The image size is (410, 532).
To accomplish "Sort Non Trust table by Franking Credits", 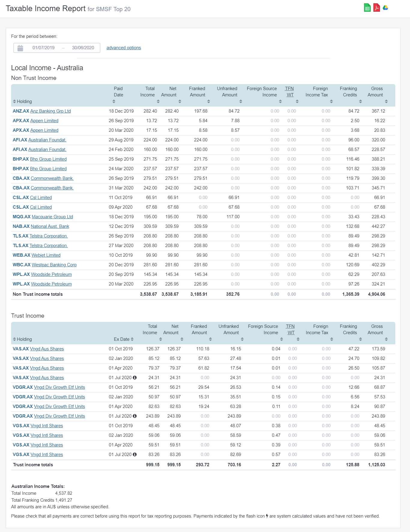I will click(x=360, y=101).
